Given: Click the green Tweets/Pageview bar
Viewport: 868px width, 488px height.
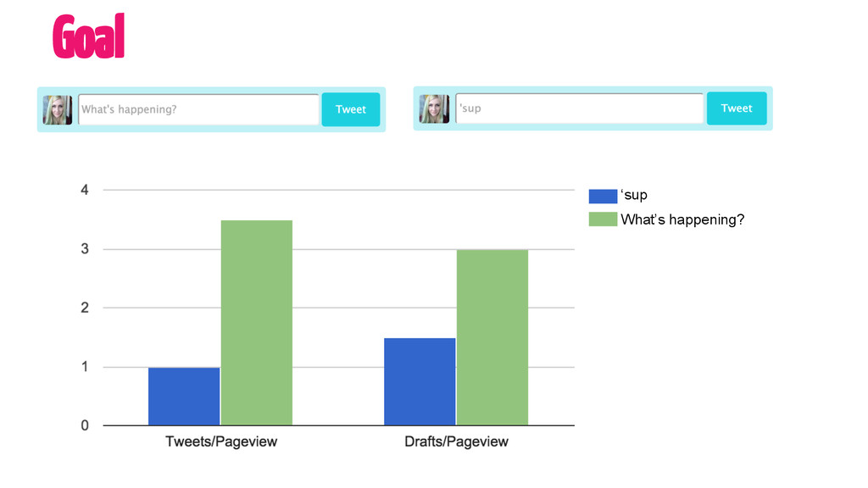Looking at the screenshot, I should tap(256, 323).
